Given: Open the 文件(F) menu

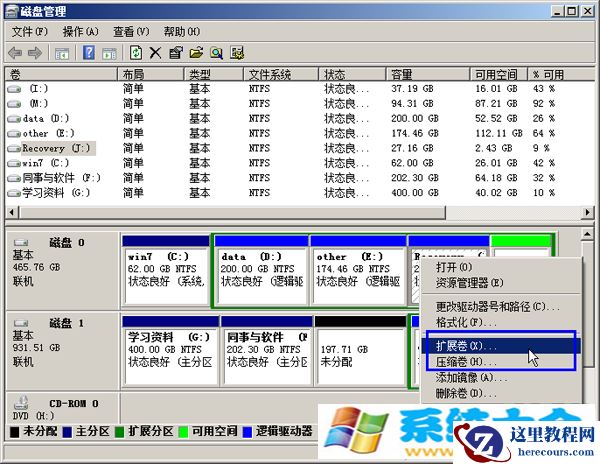Looking at the screenshot, I should tap(29, 31).
